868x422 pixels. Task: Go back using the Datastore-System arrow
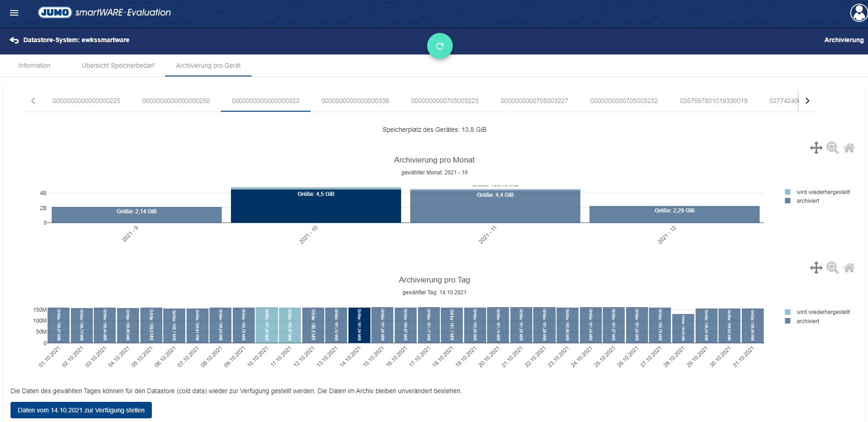(x=14, y=40)
